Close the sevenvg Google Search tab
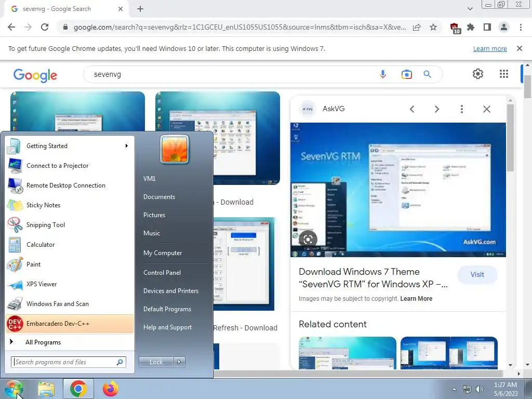 (121, 9)
